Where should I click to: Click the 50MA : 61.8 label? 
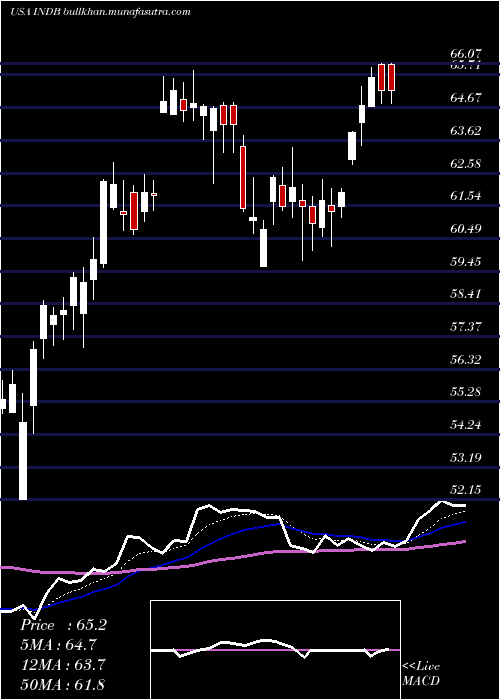pos(63,684)
